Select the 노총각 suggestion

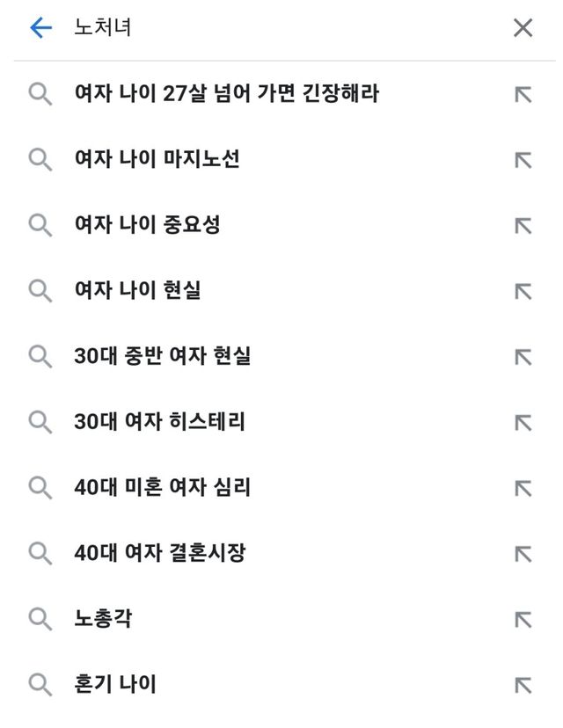tap(104, 619)
